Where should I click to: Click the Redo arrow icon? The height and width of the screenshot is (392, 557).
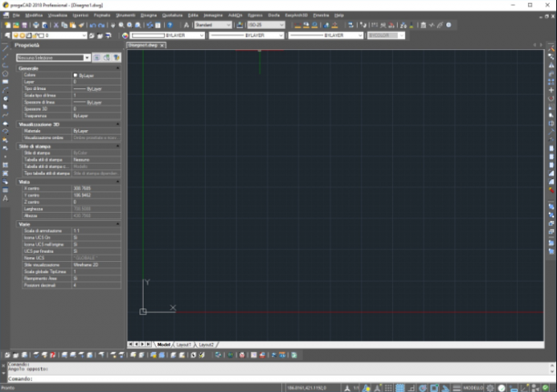pos(101,25)
